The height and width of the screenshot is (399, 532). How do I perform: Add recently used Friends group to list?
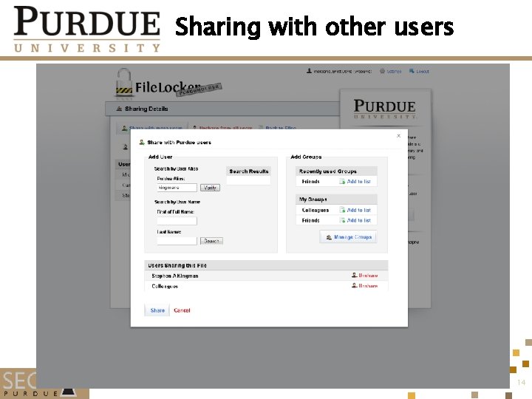pyautogui.click(x=358, y=182)
